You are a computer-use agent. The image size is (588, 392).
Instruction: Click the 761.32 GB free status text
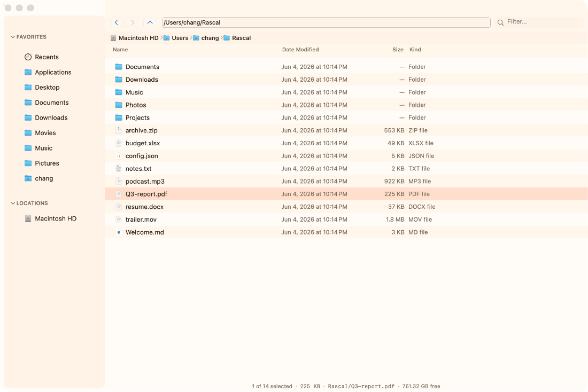421,386
